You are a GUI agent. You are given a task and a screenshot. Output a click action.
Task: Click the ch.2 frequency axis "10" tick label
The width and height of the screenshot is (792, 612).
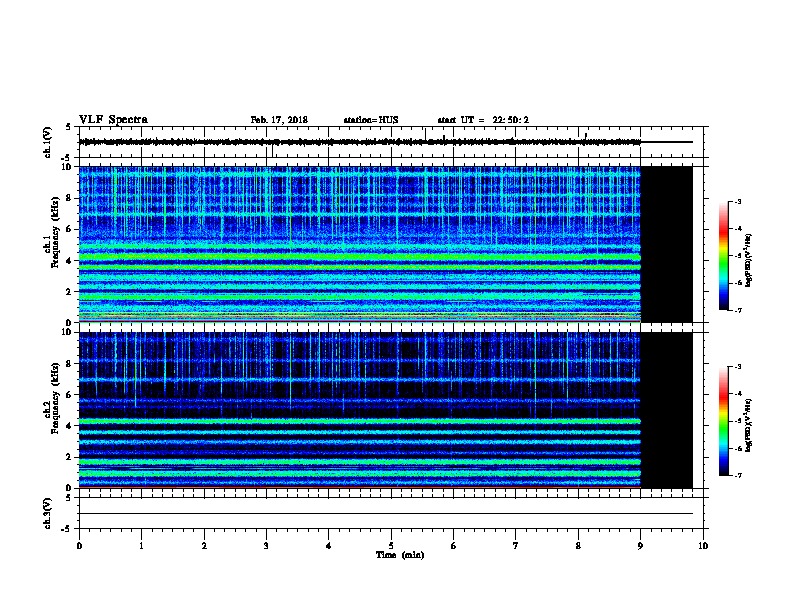[69, 332]
